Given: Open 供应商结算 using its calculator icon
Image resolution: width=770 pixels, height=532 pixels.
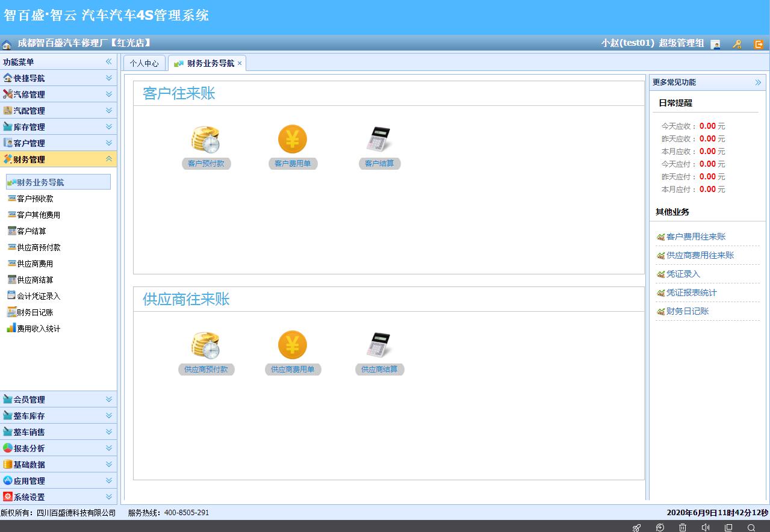Looking at the screenshot, I should 379,344.
